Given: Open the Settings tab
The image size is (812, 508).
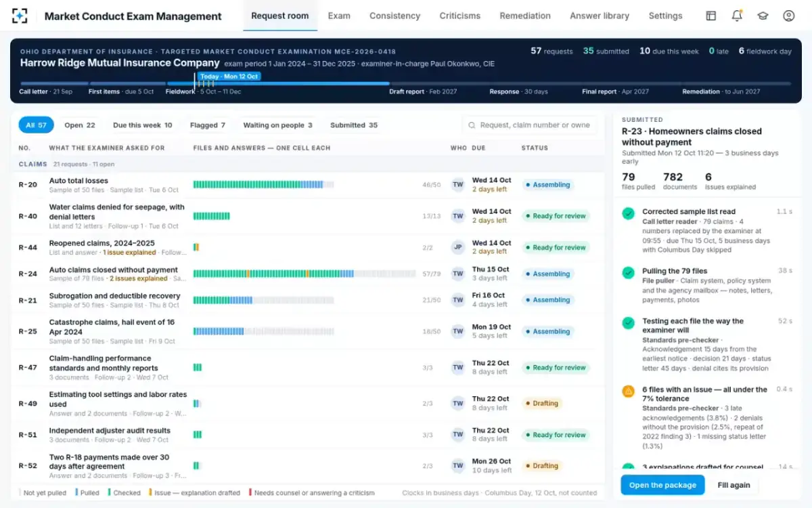Looking at the screenshot, I should (665, 16).
